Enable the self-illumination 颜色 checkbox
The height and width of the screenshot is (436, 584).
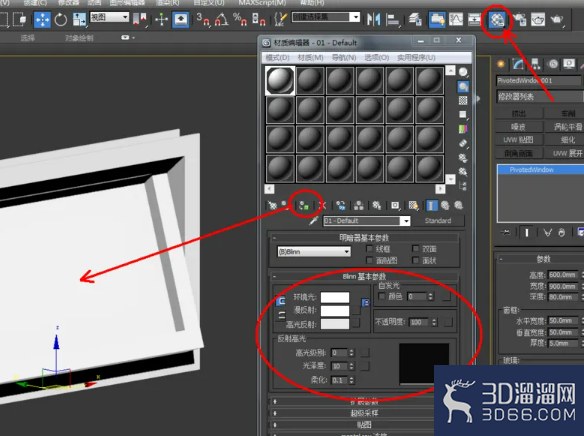(x=381, y=296)
